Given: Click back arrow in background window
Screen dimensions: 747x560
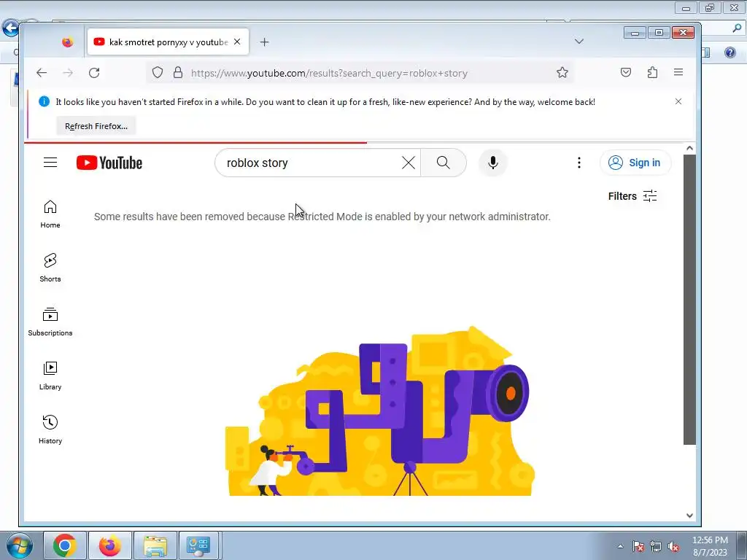Looking at the screenshot, I should click(9, 28).
